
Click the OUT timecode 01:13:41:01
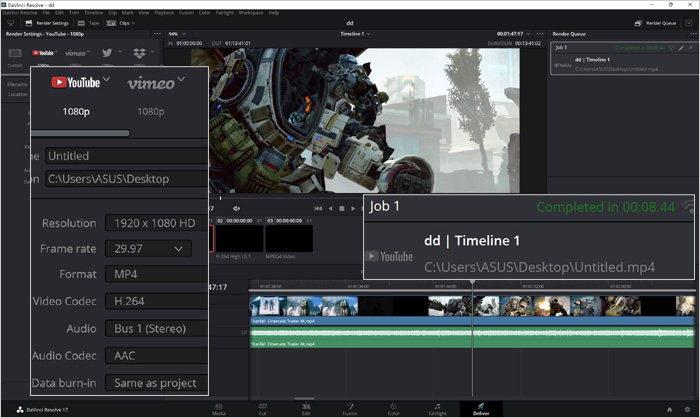(x=238, y=43)
